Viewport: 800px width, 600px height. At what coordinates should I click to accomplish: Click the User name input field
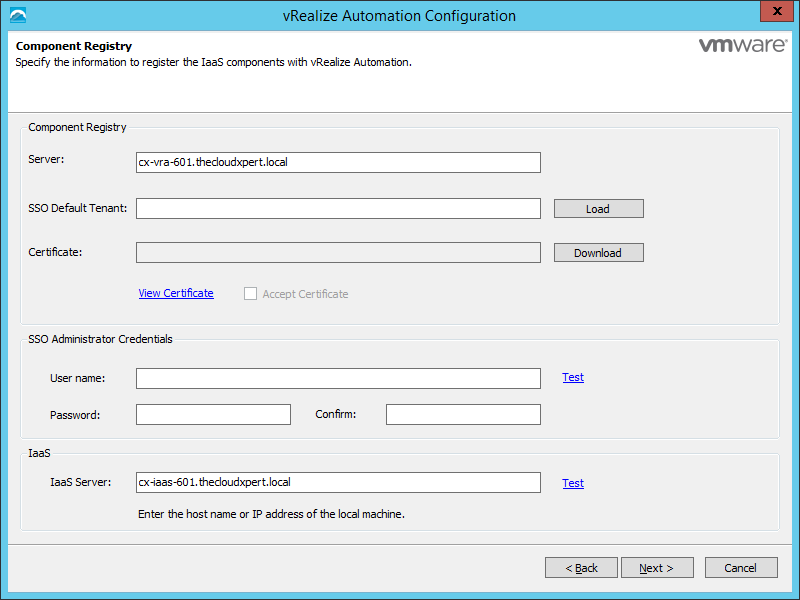(338, 378)
